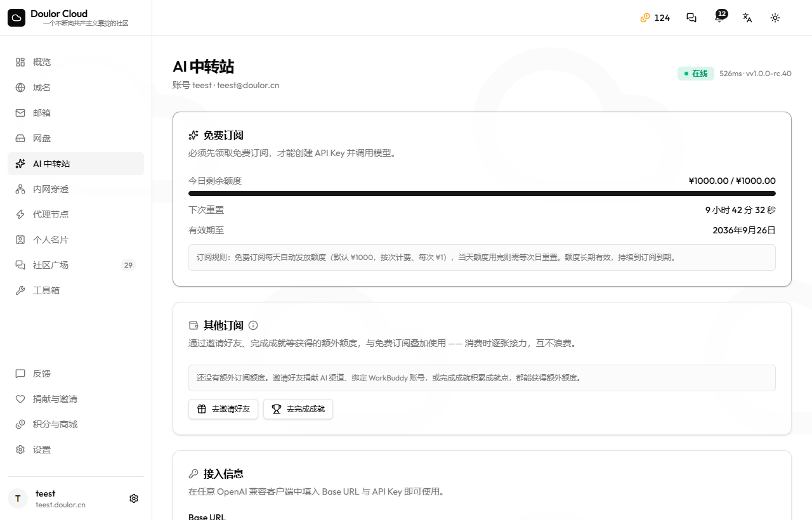This screenshot has width=812, height=520.
Task: Click the 个人名片 profile card icon
Action: [20, 240]
